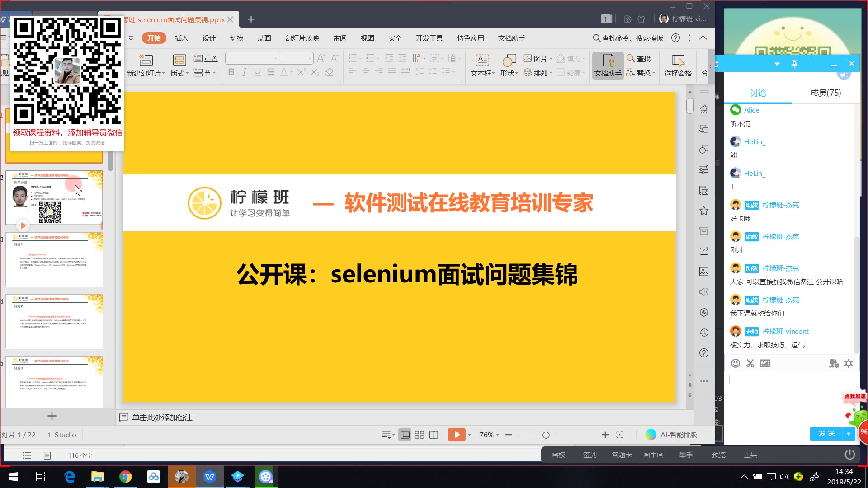Open the Send button dropdown arrow
The width and height of the screenshot is (868, 488).
(x=849, y=434)
